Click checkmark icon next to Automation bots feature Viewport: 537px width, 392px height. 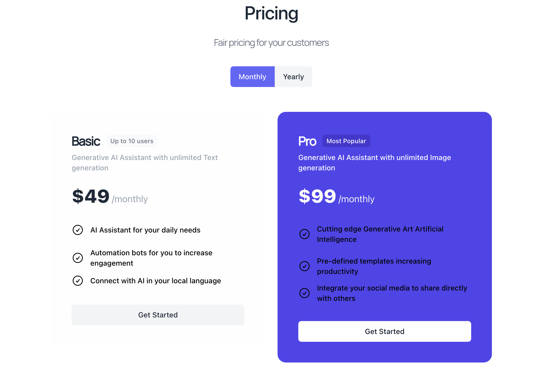point(78,258)
